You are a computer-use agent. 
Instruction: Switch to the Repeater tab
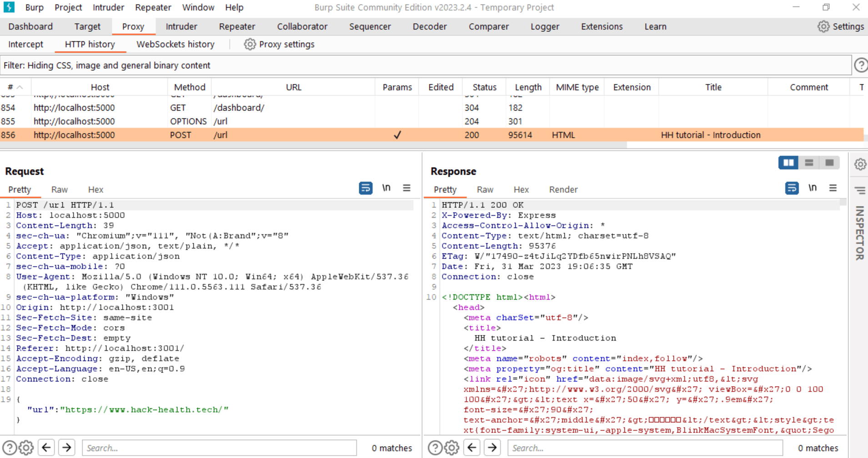click(237, 27)
